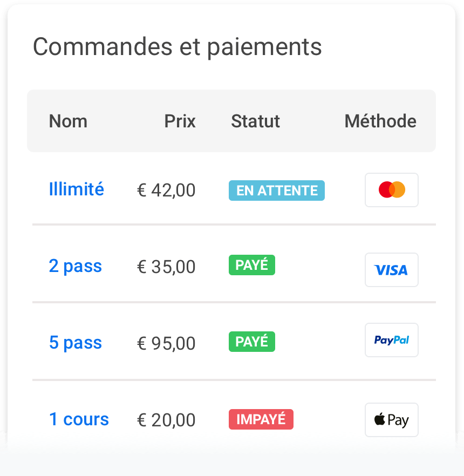Click the € 42,00 price

coord(166,191)
